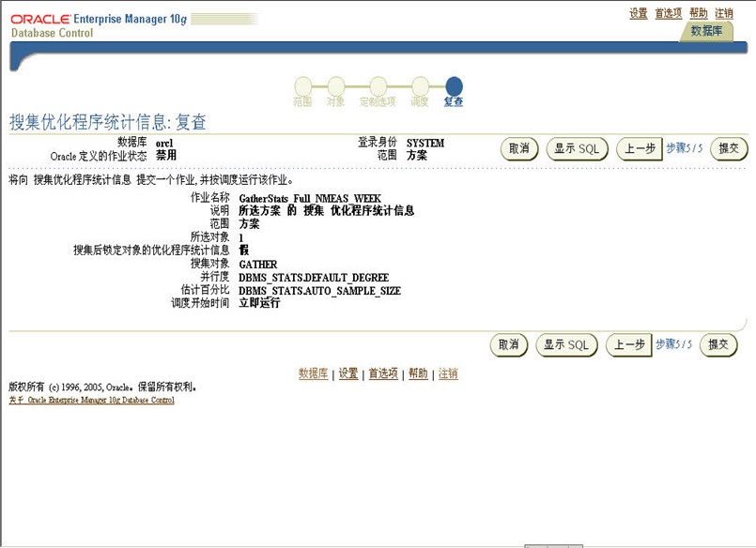
Task: Go to the 对象 step circle
Action: 335,86
